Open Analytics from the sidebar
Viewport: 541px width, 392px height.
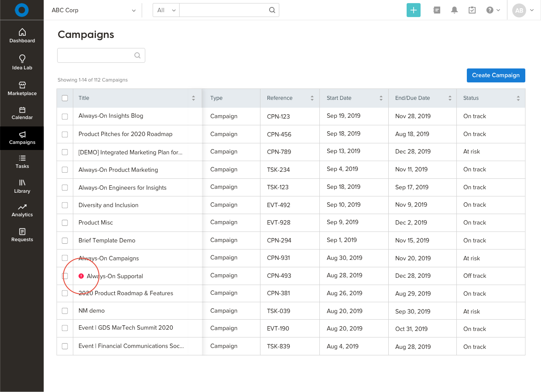[x=22, y=210]
